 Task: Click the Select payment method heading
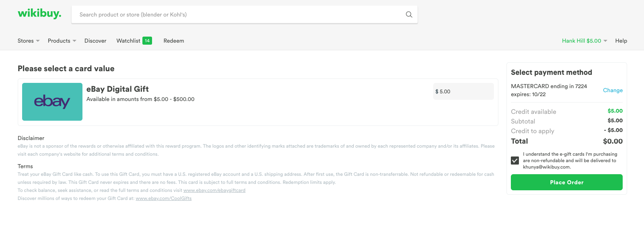[x=551, y=72]
